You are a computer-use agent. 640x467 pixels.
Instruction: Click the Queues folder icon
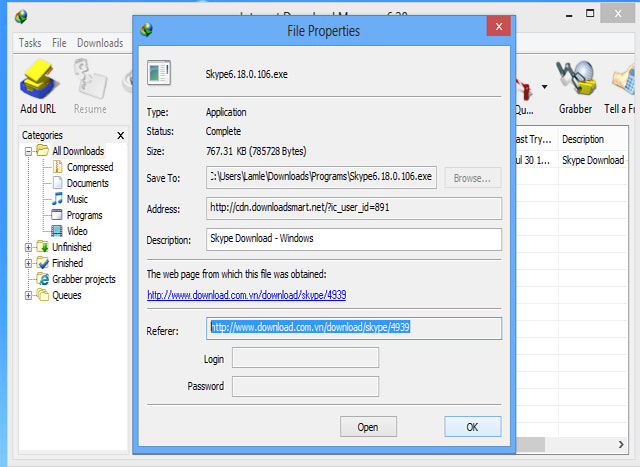pos(42,295)
